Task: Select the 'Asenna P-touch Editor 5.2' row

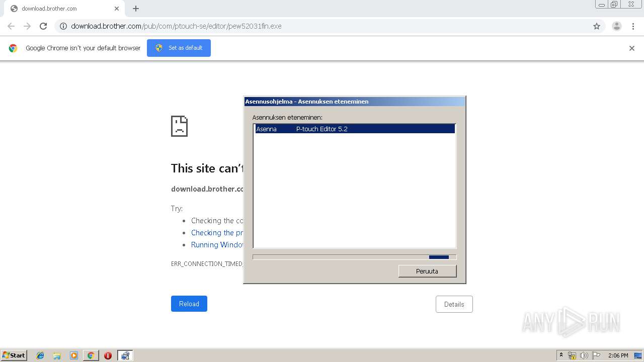Action: [355, 129]
